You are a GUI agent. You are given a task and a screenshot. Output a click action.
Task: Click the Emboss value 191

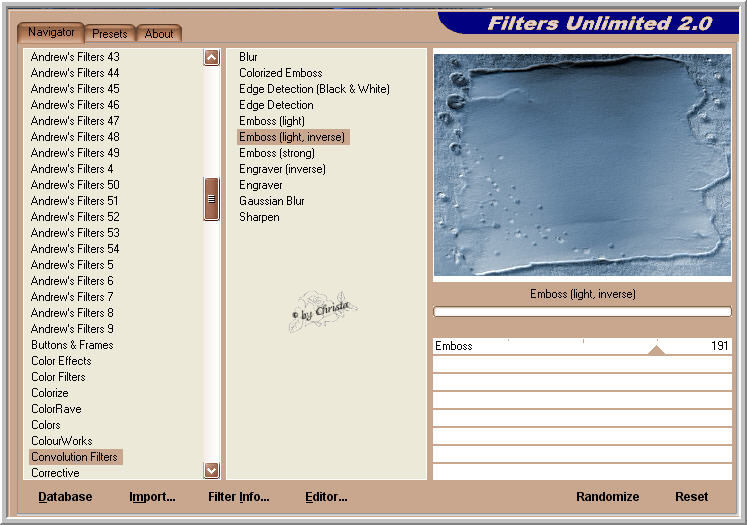(719, 346)
